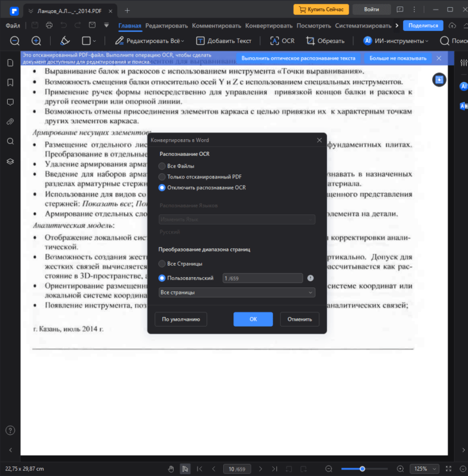Open attachments paperclip panel
Viewport: 468px width, 476px height.
coord(10,122)
